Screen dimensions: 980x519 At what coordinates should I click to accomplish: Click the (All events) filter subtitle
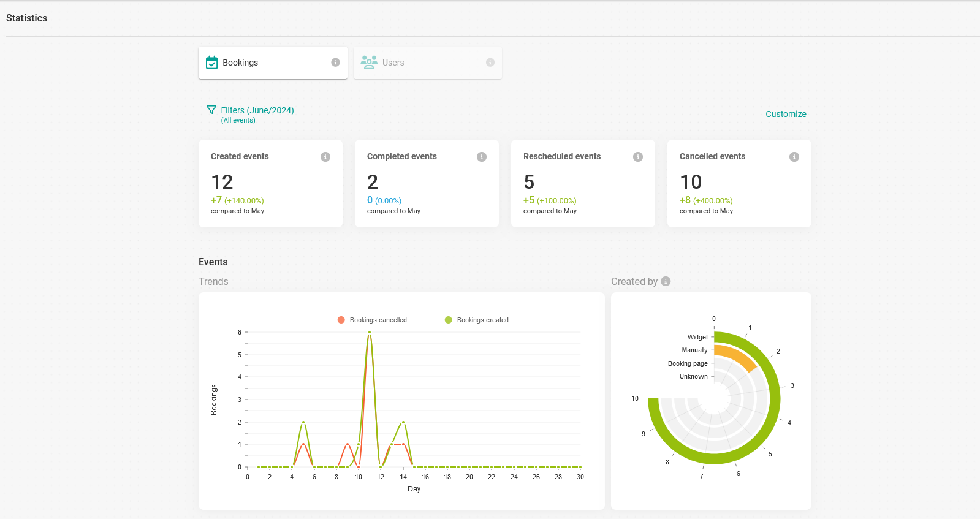(x=238, y=120)
